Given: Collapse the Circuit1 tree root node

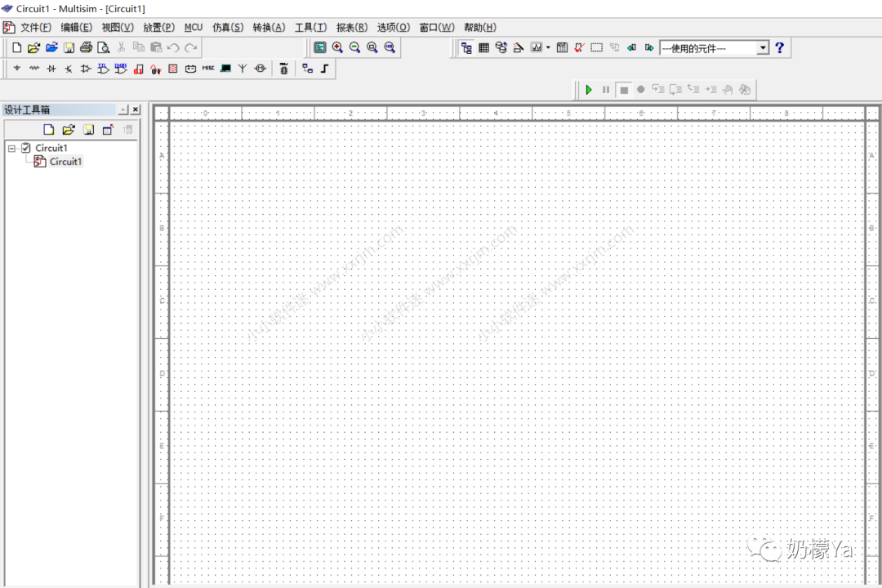Looking at the screenshot, I should [x=11, y=148].
